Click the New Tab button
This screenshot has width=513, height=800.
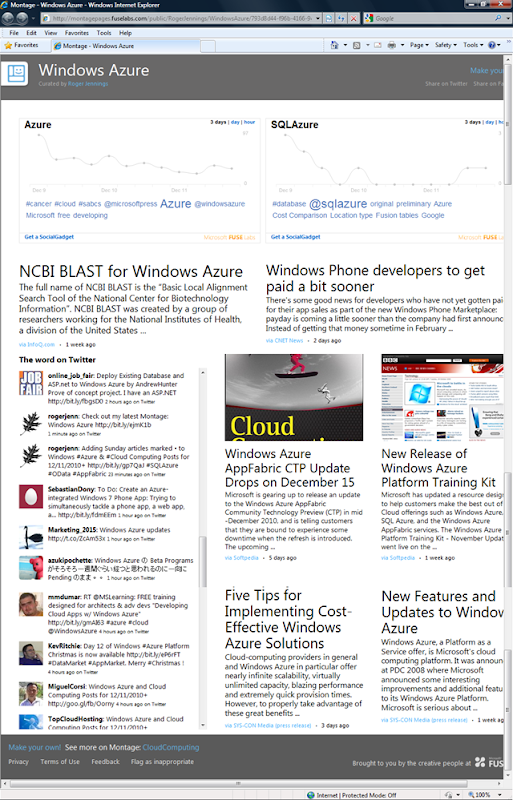tap(208, 46)
